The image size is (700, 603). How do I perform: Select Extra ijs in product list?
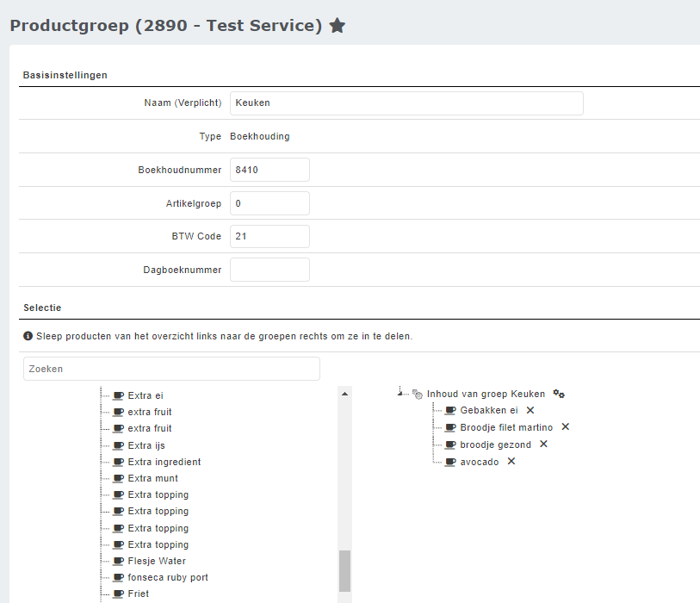coord(146,445)
